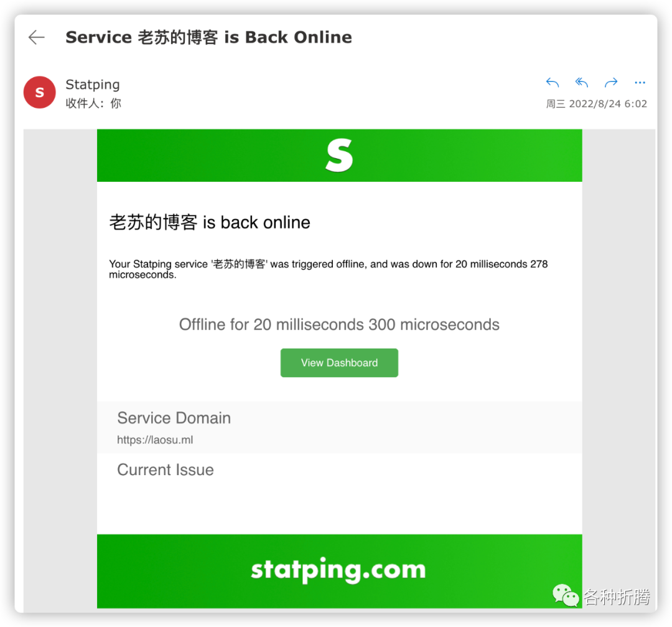Click the Current Issue heading
Screen dimensions: 672x627
pos(166,470)
